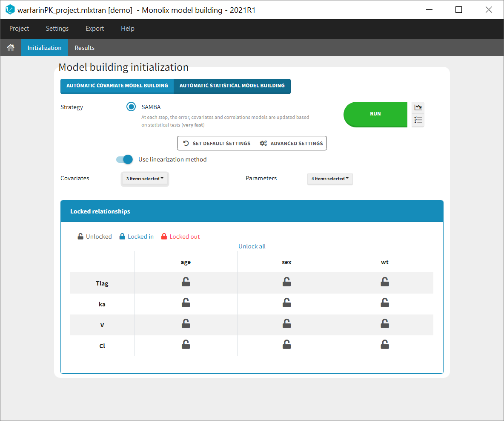
Task: Click the lock icon for V and sex
Action: (x=286, y=323)
